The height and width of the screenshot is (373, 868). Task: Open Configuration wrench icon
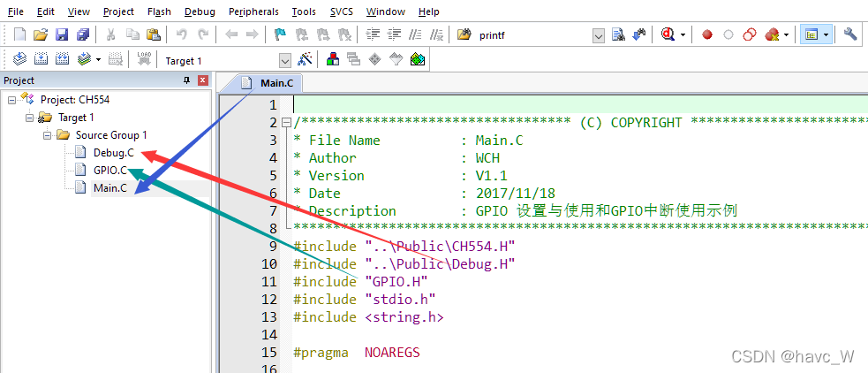click(850, 35)
